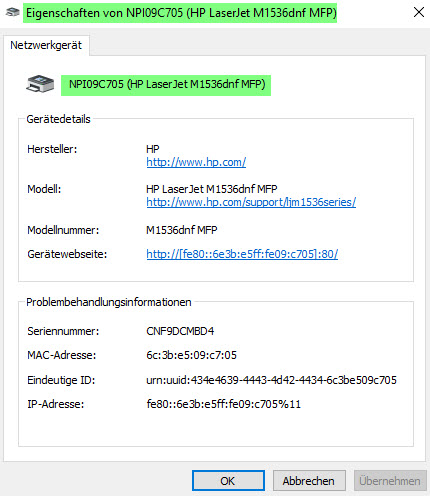Click the urn:uuid Eindeutige ID value
430x496 pixels.
271,380
